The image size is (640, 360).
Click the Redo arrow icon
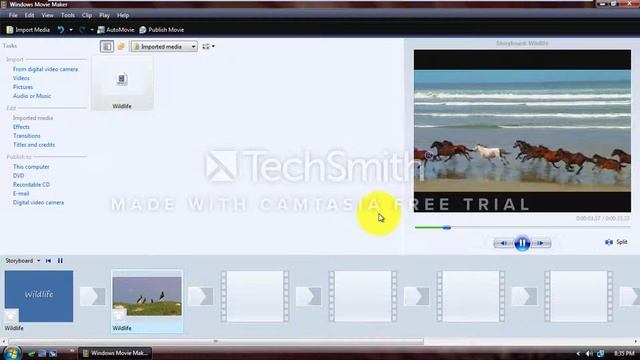click(82, 30)
